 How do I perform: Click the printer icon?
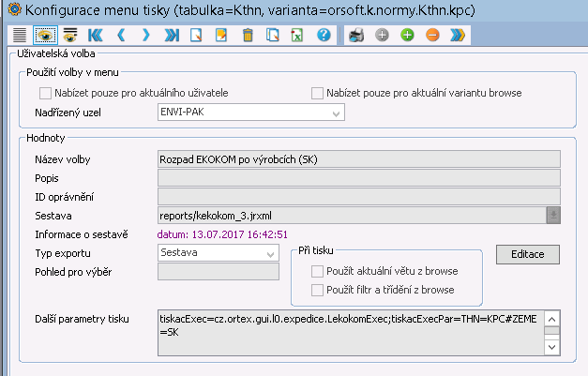[356, 36]
